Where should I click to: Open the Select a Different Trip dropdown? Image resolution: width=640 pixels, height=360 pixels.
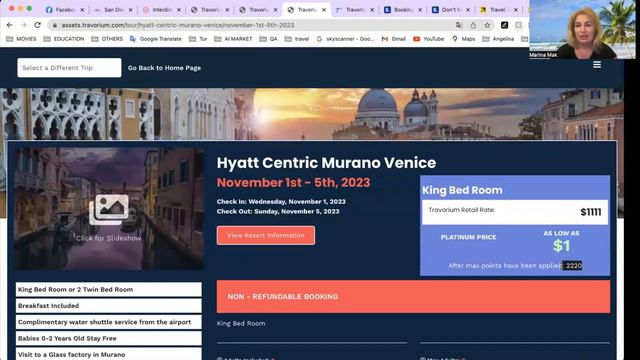[69, 68]
